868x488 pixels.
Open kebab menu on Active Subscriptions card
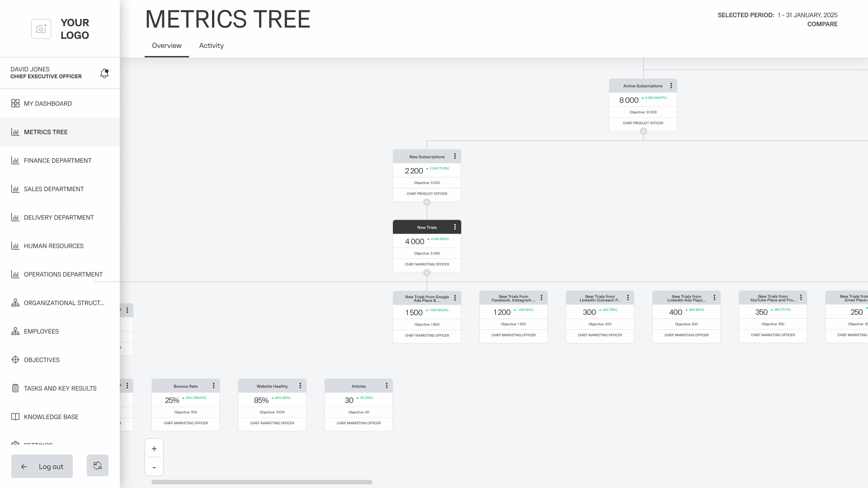(x=671, y=85)
